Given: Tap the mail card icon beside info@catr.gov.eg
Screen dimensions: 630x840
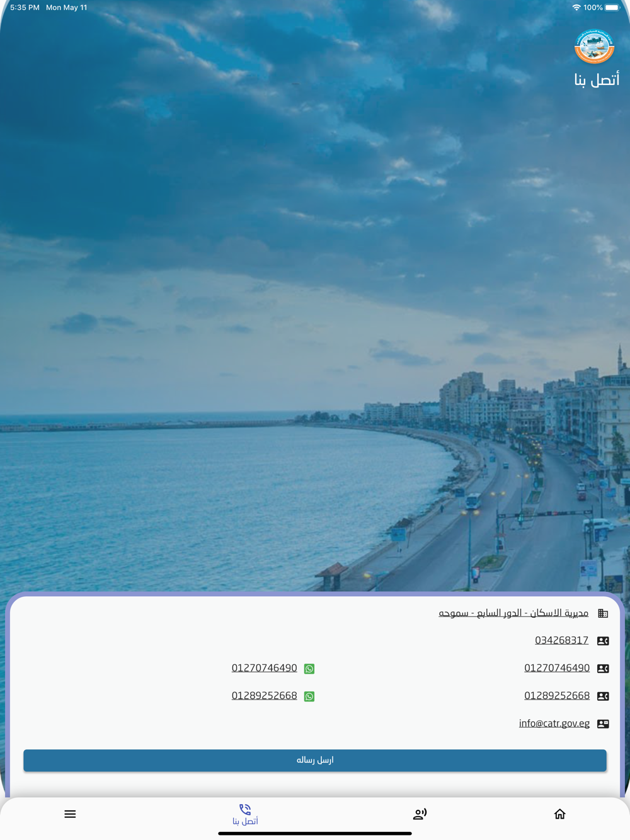Looking at the screenshot, I should click(x=603, y=724).
